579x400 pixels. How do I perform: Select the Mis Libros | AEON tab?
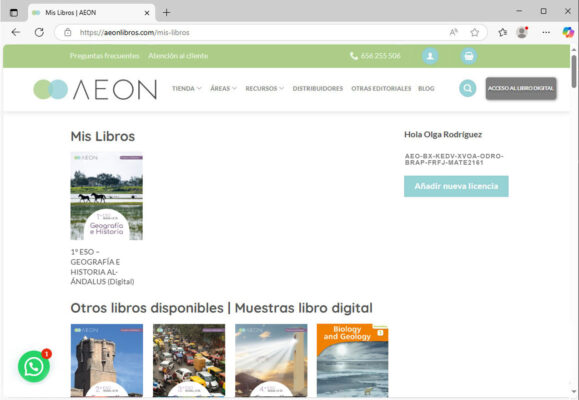pos(91,13)
